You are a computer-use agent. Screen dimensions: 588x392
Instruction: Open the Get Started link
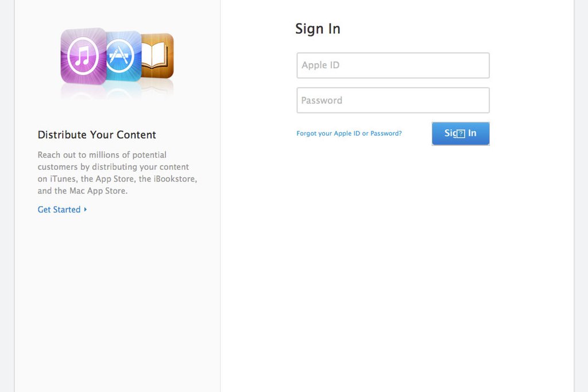click(x=59, y=209)
